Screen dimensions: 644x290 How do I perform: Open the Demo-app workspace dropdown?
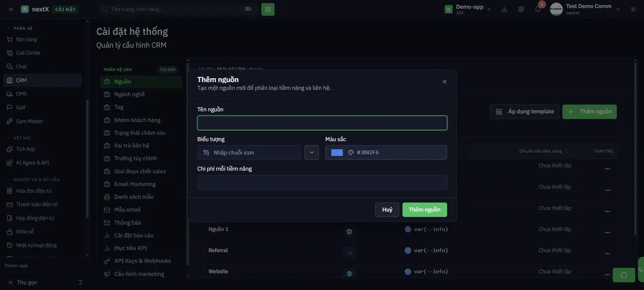(x=468, y=9)
